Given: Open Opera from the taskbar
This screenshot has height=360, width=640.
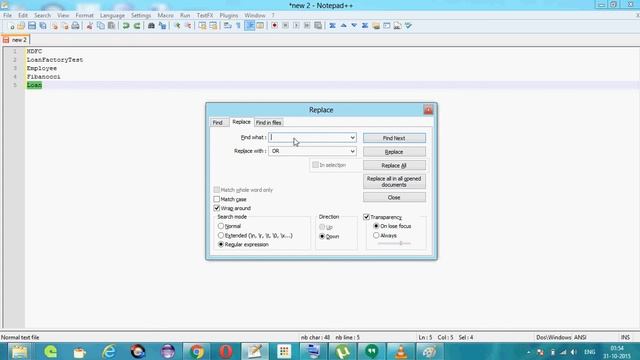Looking at the screenshot, I should click(x=226, y=351).
